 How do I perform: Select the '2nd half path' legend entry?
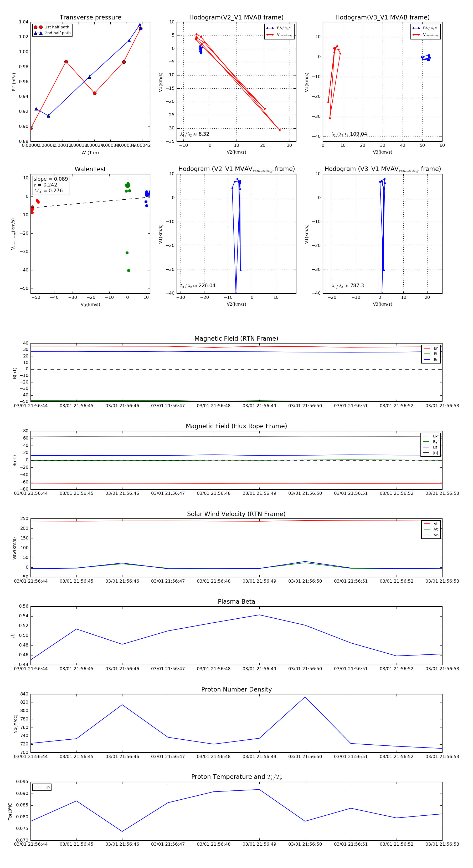[x=52, y=33]
